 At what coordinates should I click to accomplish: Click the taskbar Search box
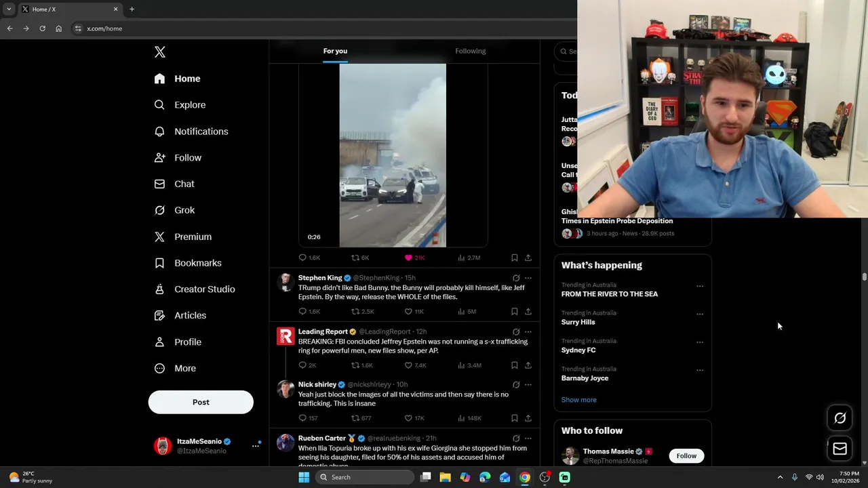coord(365,477)
